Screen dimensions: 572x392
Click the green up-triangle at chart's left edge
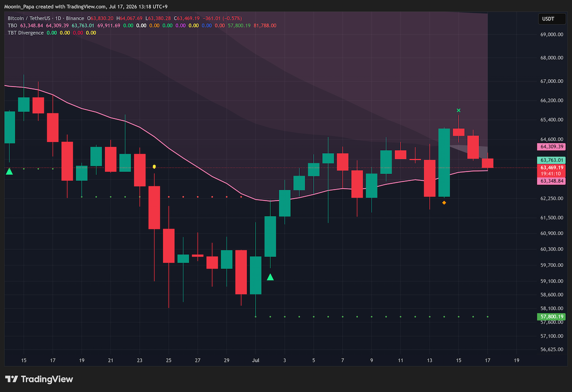9,171
